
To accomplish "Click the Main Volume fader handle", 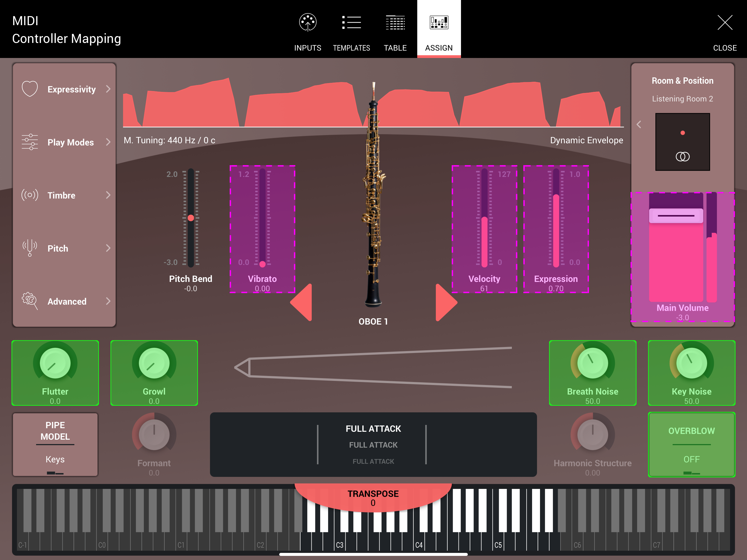I will click(676, 215).
